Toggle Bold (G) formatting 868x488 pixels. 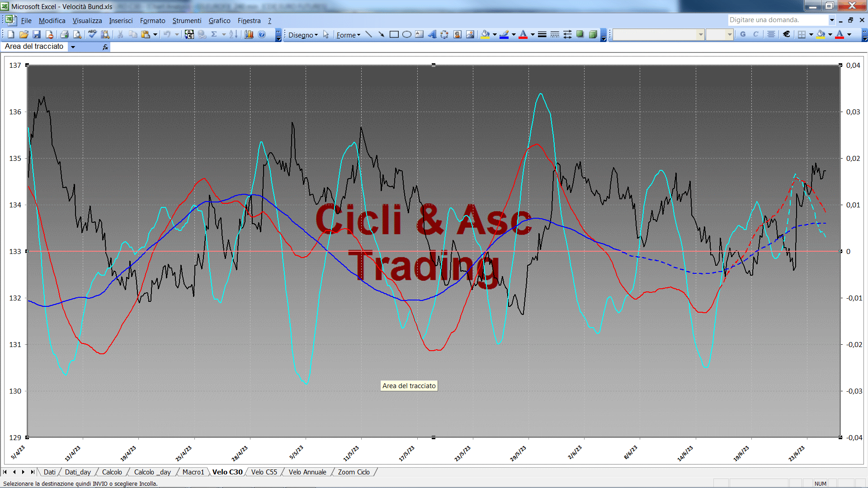click(x=743, y=34)
